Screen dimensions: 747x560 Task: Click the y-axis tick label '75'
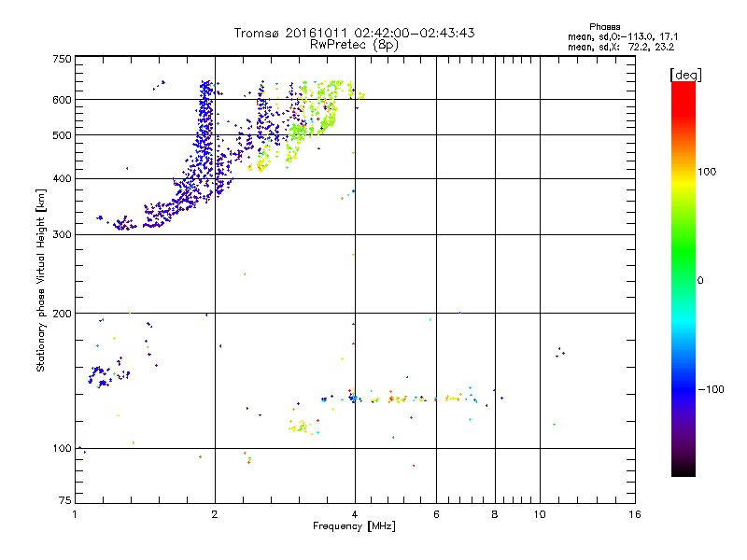[x=65, y=500]
